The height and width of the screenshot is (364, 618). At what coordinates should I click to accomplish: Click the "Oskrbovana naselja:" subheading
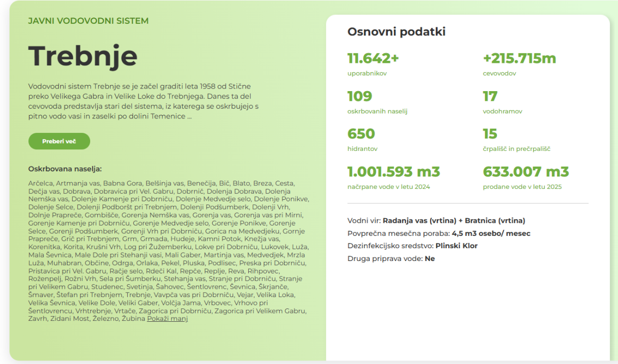65,169
